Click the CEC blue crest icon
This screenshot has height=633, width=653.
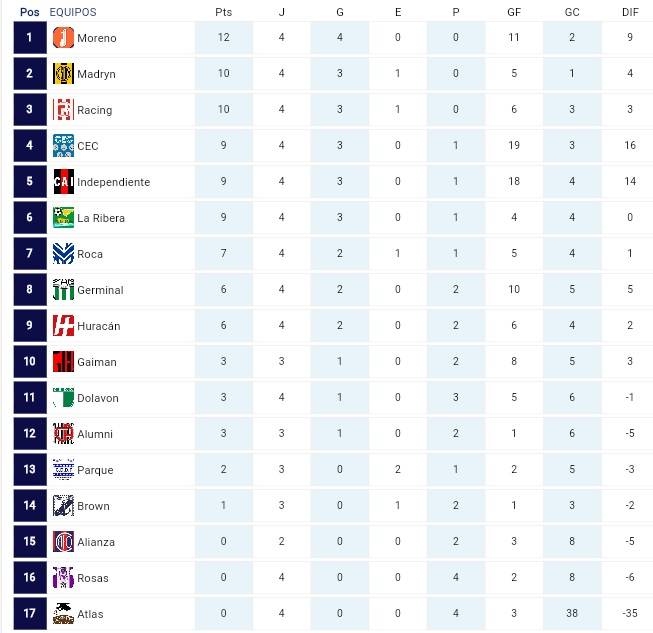[x=63, y=145]
